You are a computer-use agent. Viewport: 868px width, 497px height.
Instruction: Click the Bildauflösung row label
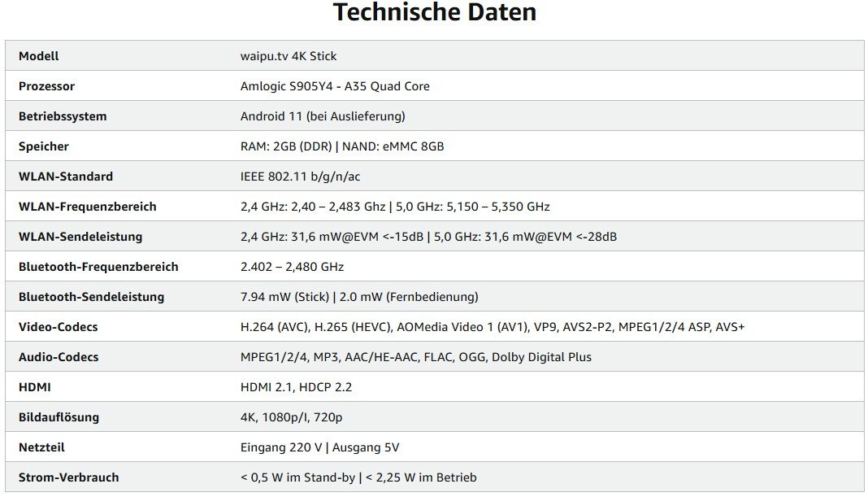59,417
